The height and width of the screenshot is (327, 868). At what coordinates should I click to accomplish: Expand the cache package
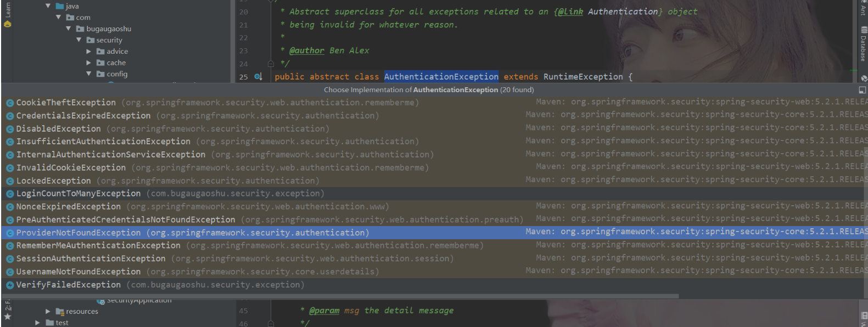tap(89, 63)
